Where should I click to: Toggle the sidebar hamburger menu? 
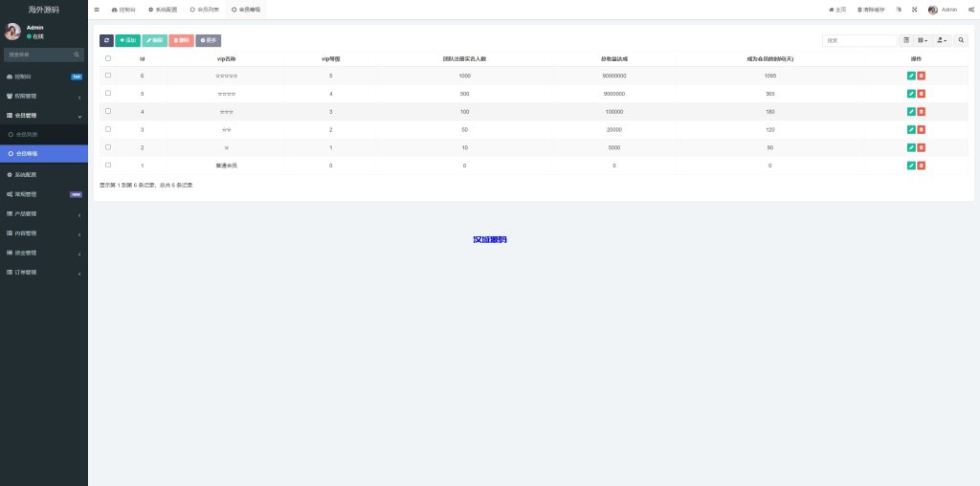[x=97, y=10]
